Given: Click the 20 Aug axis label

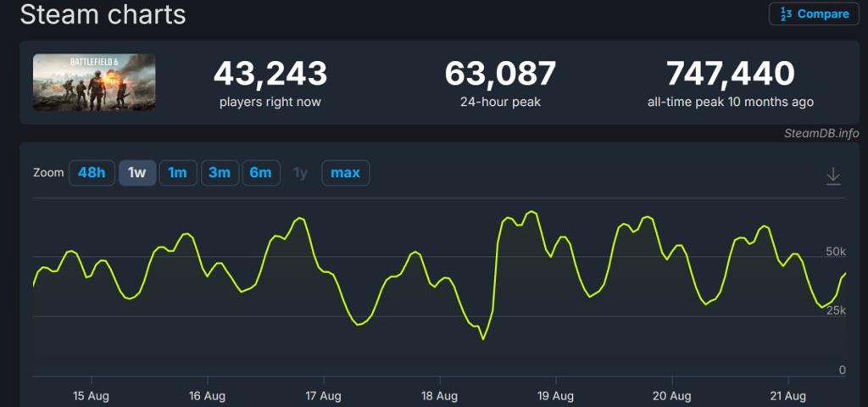Looking at the screenshot, I should (672, 396).
